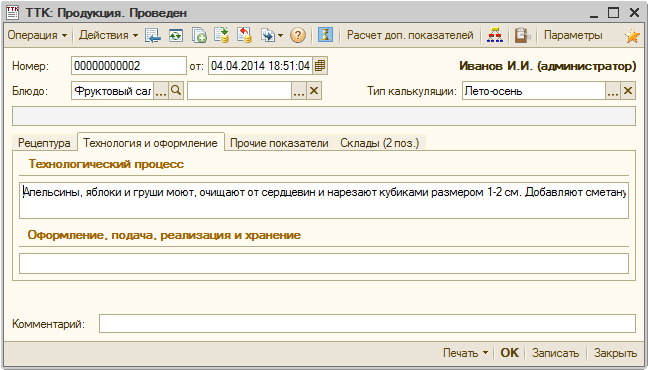This screenshot has width=648, height=370.
Task: Open the structure hierarchy tree icon
Action: pos(495,35)
